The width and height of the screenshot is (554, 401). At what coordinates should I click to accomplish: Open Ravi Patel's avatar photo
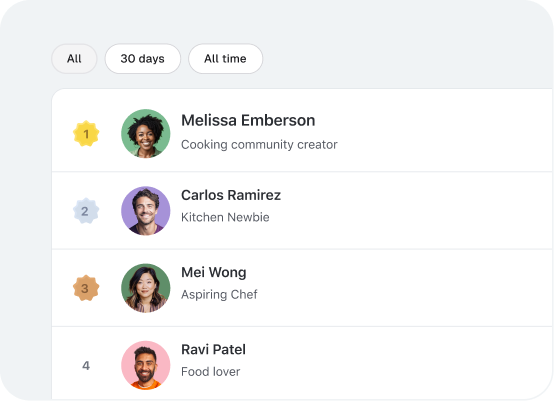tap(146, 365)
